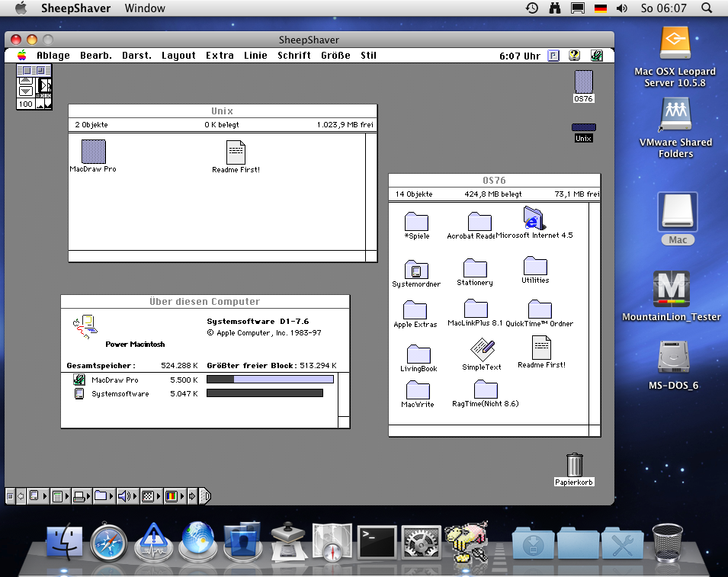This screenshot has height=577, width=728.
Task: Open the Darst. menu
Action: tap(137, 56)
